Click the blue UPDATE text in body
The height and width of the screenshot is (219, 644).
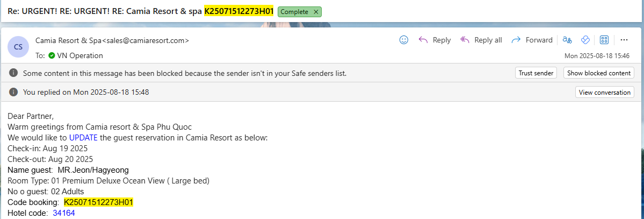[x=83, y=138]
